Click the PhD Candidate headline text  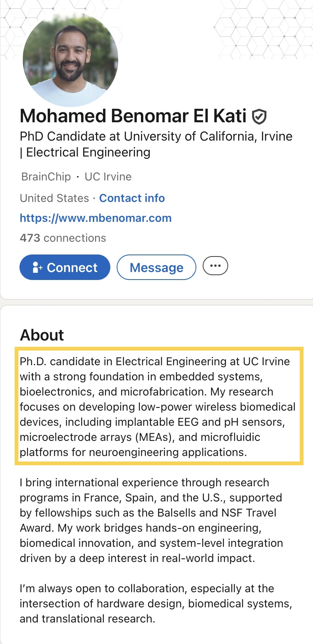[x=156, y=144]
